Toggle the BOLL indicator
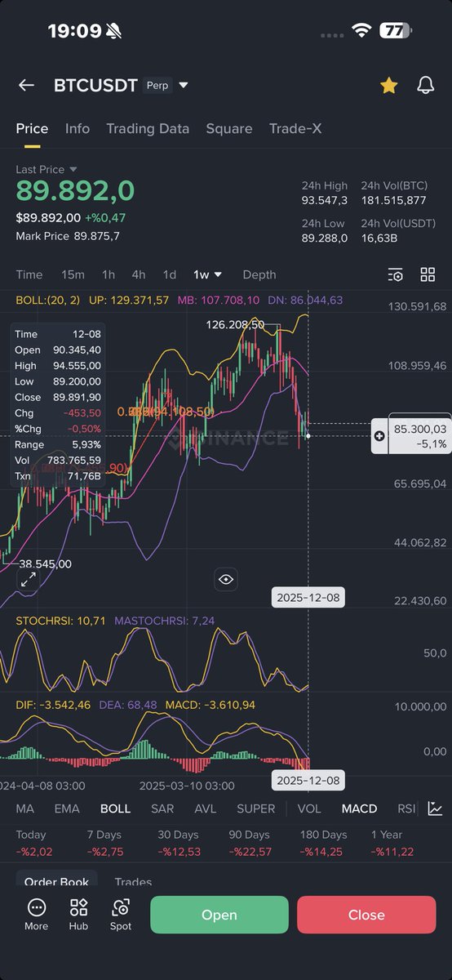 tap(115, 808)
